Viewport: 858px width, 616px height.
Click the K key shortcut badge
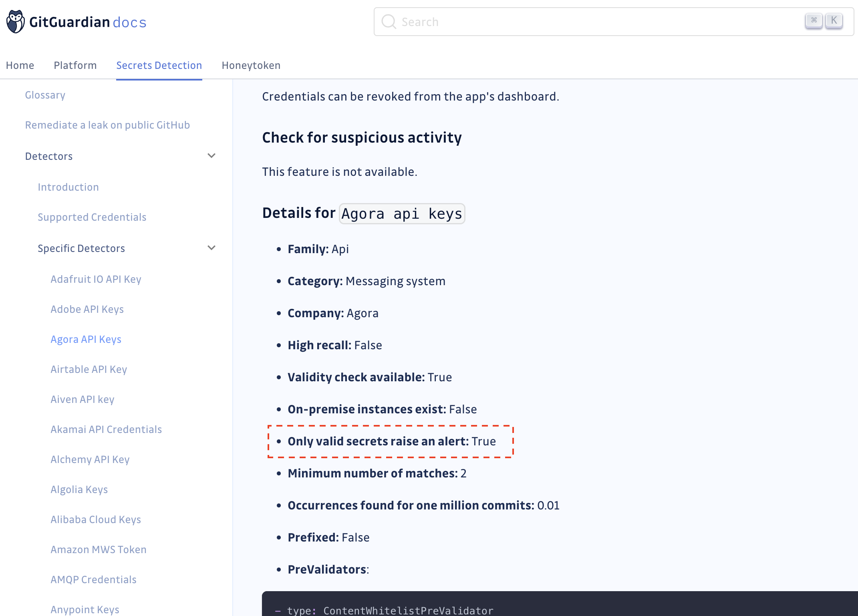click(834, 20)
